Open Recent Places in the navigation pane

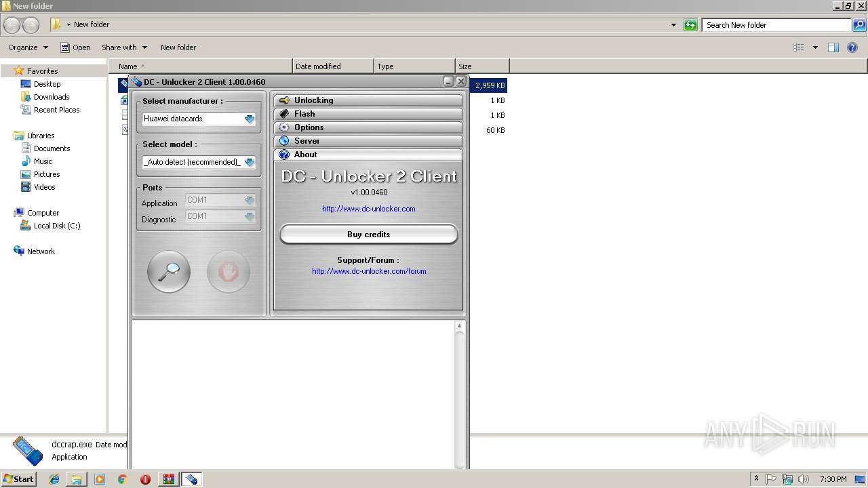56,110
